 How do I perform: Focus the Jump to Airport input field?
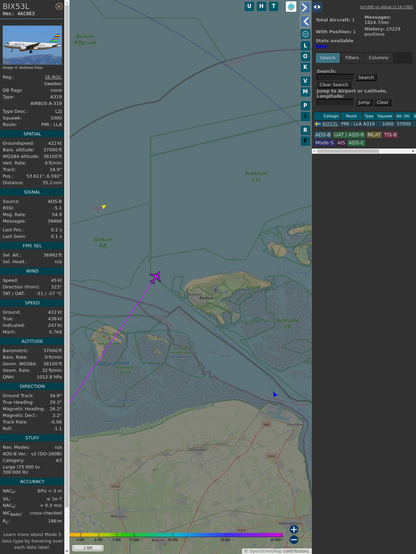coord(335,102)
